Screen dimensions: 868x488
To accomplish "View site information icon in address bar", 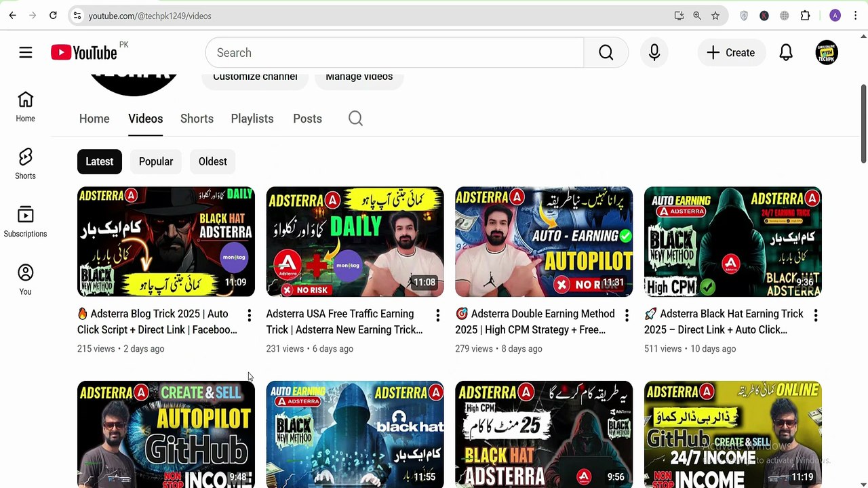I will point(77,16).
